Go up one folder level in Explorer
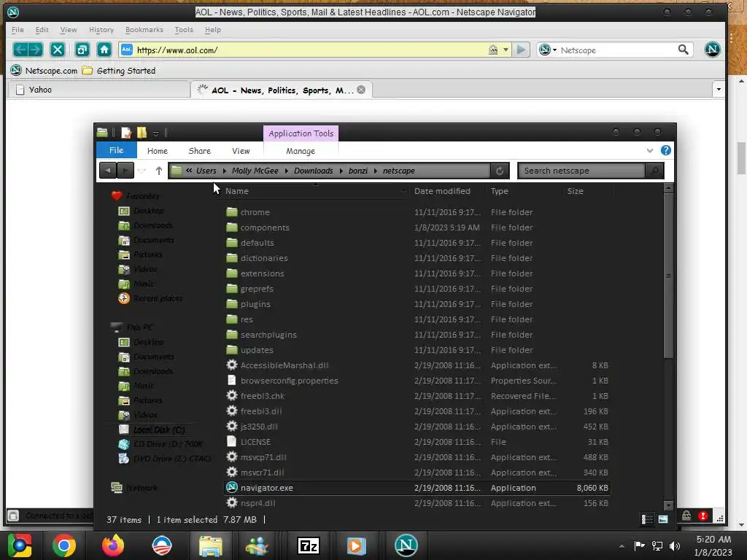Viewport: 747px width, 560px height. [158, 170]
